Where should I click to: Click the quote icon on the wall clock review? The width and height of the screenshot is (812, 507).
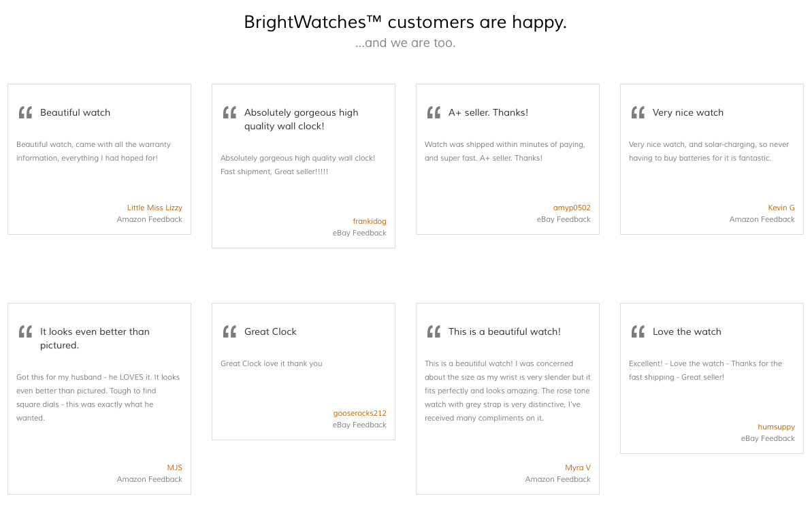(x=229, y=112)
